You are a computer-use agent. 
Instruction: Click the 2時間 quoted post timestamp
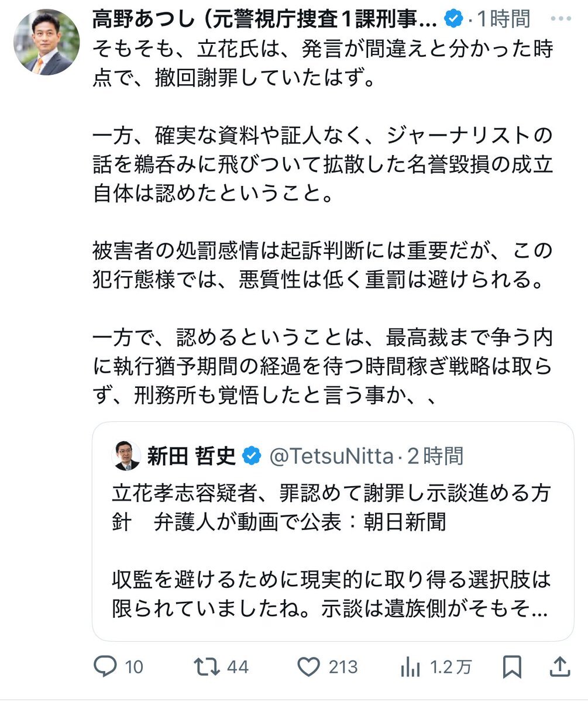436,456
